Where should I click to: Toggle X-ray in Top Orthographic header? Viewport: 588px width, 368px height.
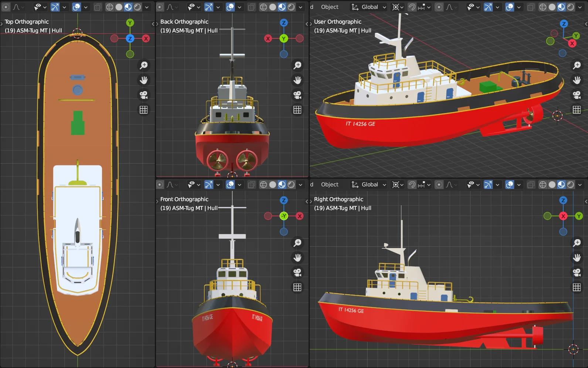click(x=98, y=7)
